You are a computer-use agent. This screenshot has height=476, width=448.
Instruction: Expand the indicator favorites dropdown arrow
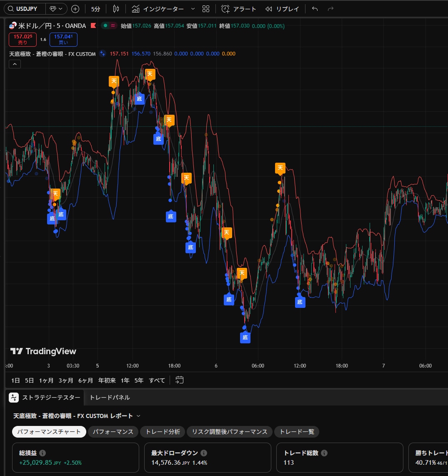193,9
